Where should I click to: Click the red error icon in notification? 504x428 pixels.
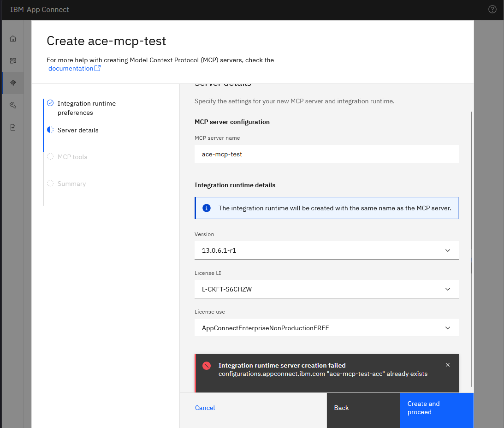coord(207,366)
